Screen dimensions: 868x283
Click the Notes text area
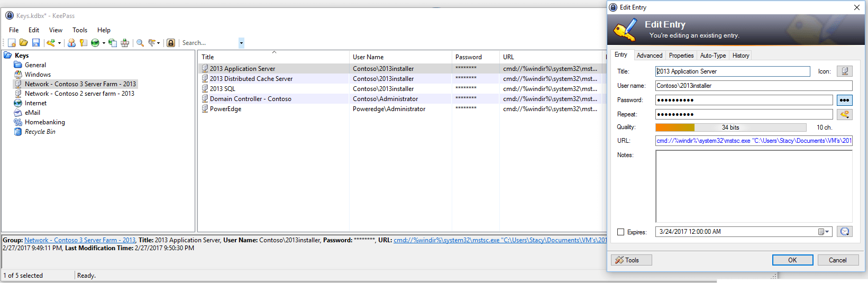point(754,186)
